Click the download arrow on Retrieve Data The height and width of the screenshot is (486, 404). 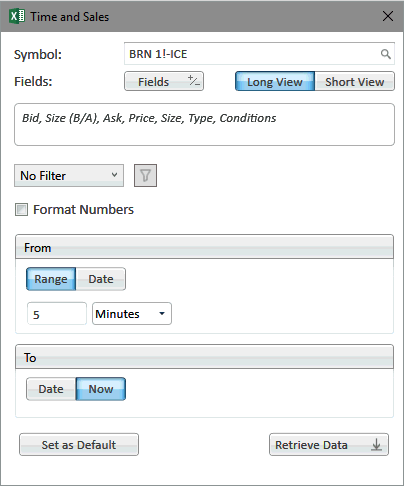(x=376, y=445)
